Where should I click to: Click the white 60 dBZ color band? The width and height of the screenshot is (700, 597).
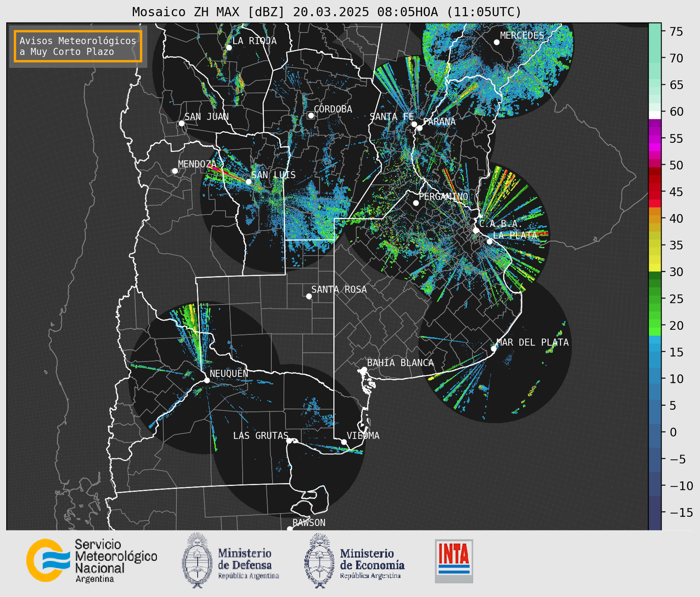click(x=655, y=115)
